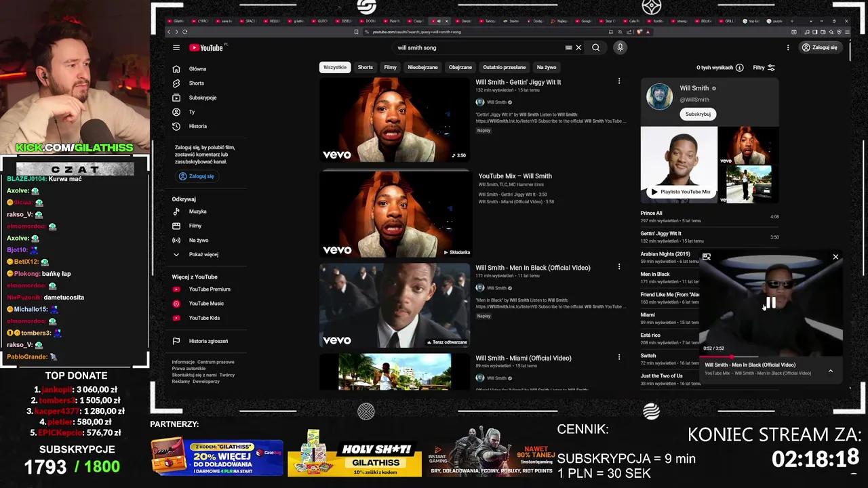Open the O tych wynikach info icon
The image size is (868, 488).
[739, 68]
